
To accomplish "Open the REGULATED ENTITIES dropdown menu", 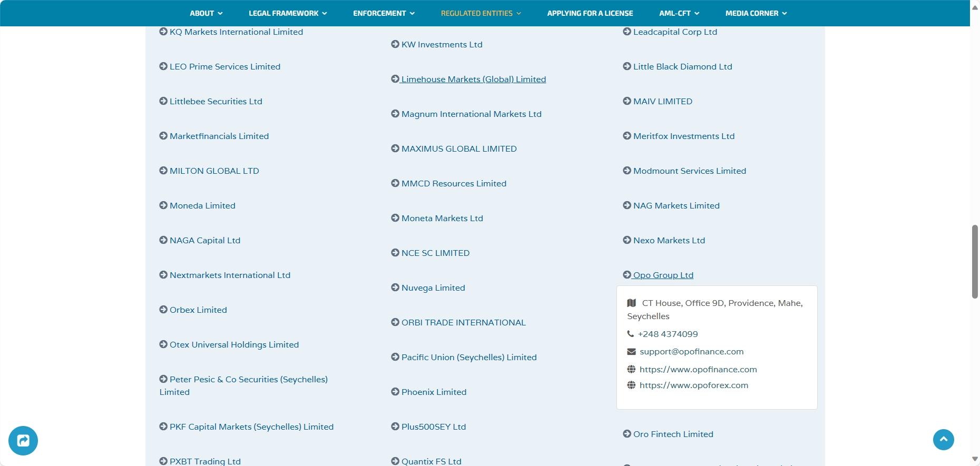I will click(x=481, y=13).
